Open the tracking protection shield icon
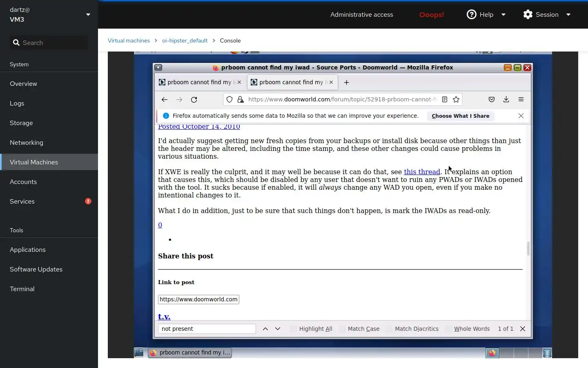 pyautogui.click(x=229, y=99)
